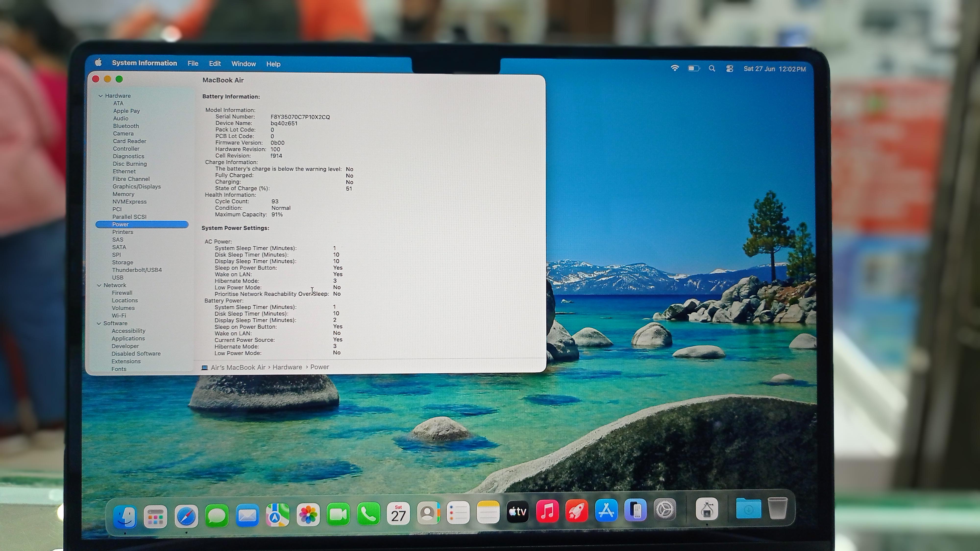This screenshot has height=551, width=980.
Task: Launch Maps from the Dock
Action: click(278, 515)
